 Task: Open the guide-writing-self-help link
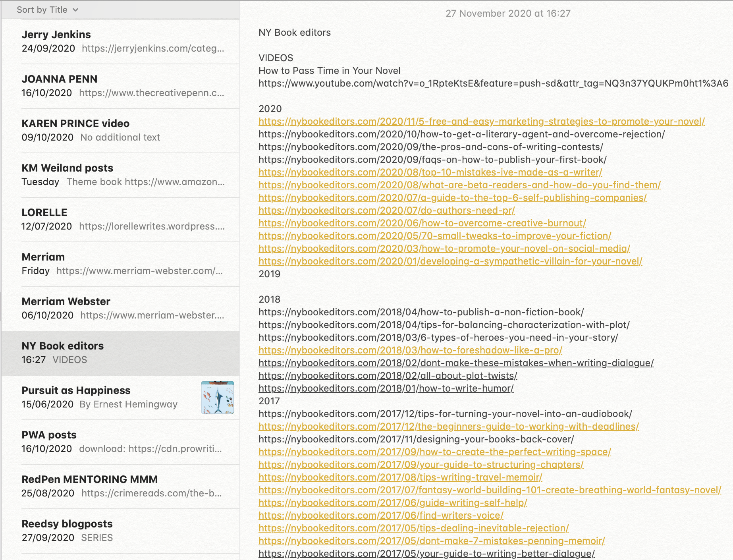393,503
